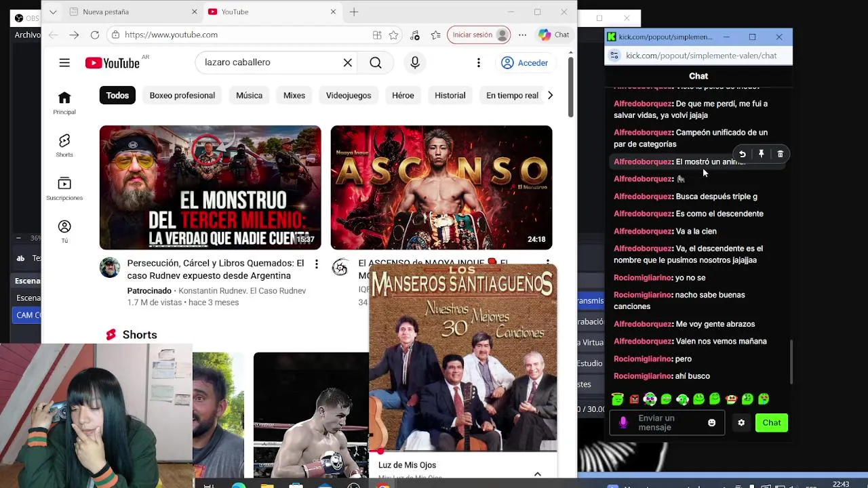The image size is (868, 488).
Task: Click the taskbar clock 22:43
Action: (841, 484)
